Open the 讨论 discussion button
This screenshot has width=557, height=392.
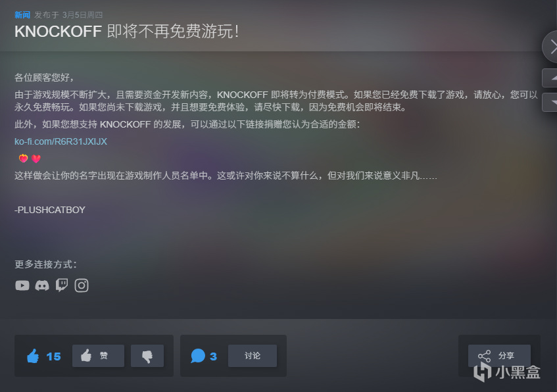click(253, 356)
